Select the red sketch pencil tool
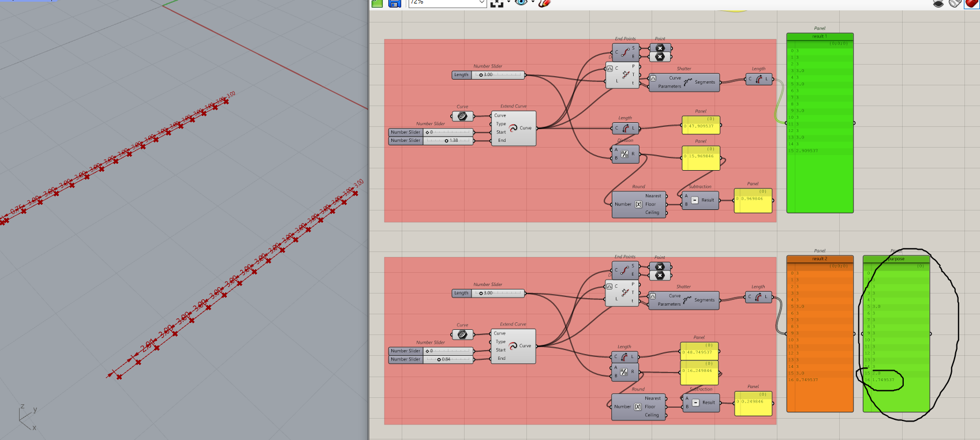The height and width of the screenshot is (440, 980). click(544, 3)
